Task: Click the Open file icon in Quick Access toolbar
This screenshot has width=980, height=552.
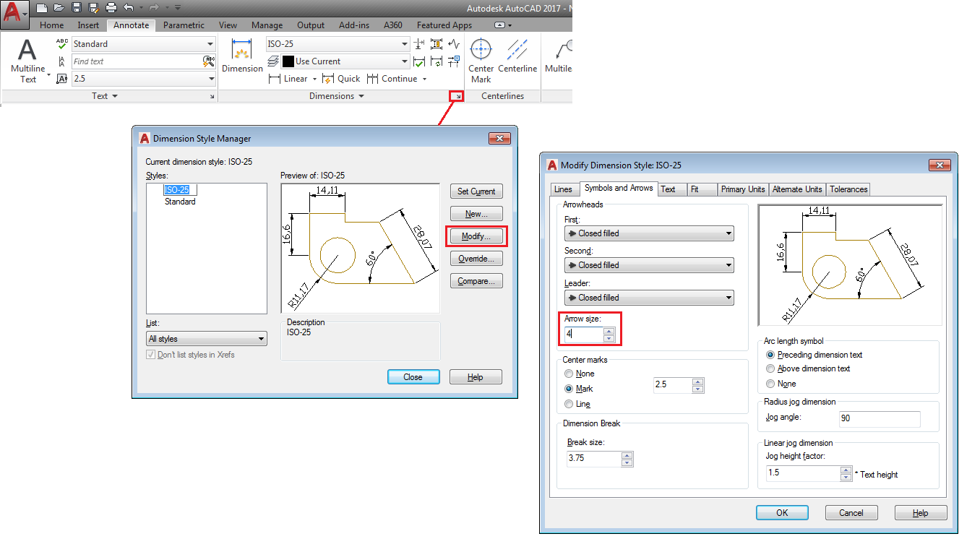Action: 59,8
